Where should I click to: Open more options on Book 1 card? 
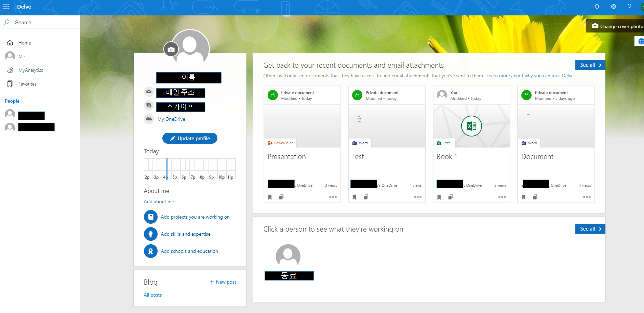[502, 197]
